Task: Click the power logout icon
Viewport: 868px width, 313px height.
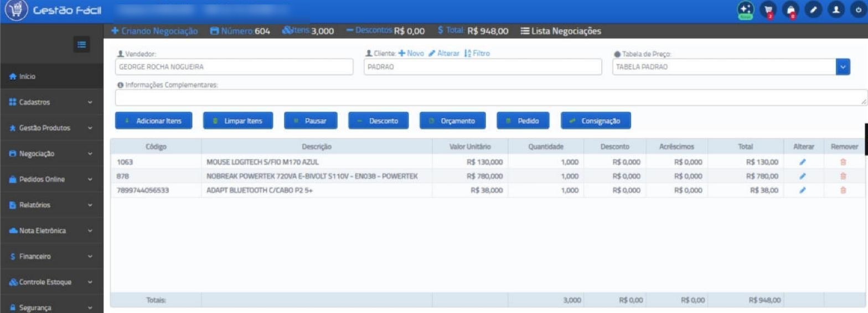Action: click(858, 9)
